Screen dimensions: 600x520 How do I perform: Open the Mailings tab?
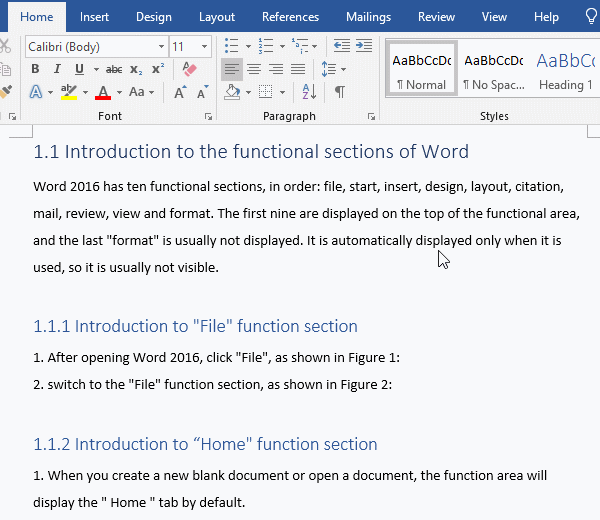(x=368, y=17)
